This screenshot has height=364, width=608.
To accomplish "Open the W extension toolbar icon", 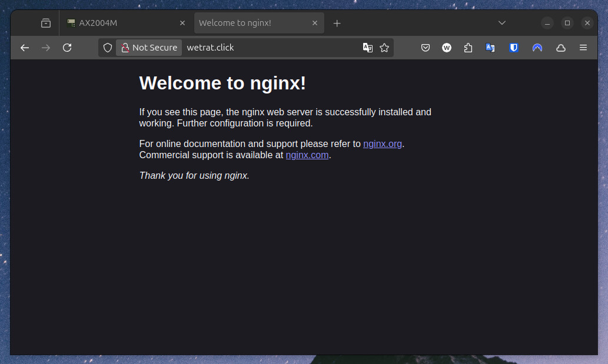I will tap(447, 48).
